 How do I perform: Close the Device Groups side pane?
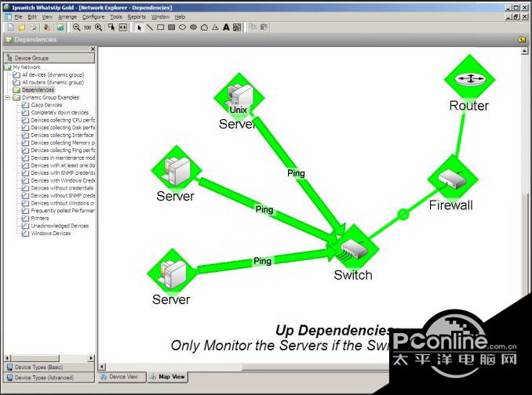click(x=93, y=49)
